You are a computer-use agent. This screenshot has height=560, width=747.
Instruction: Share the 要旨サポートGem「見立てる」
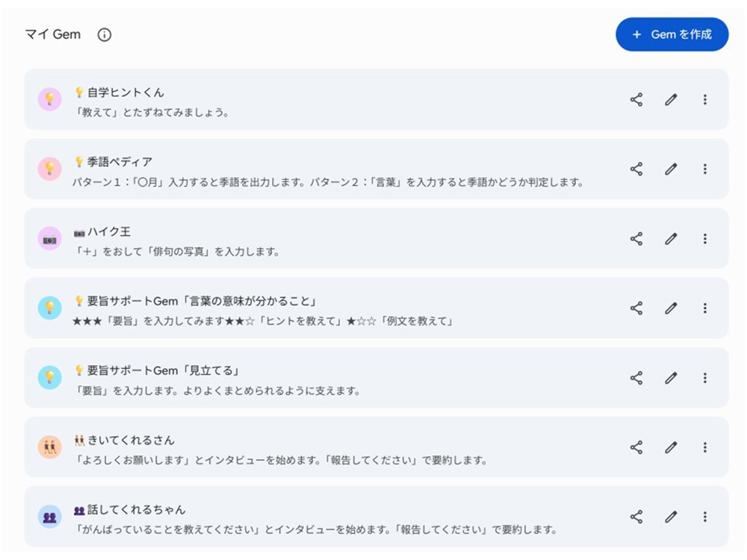click(636, 378)
